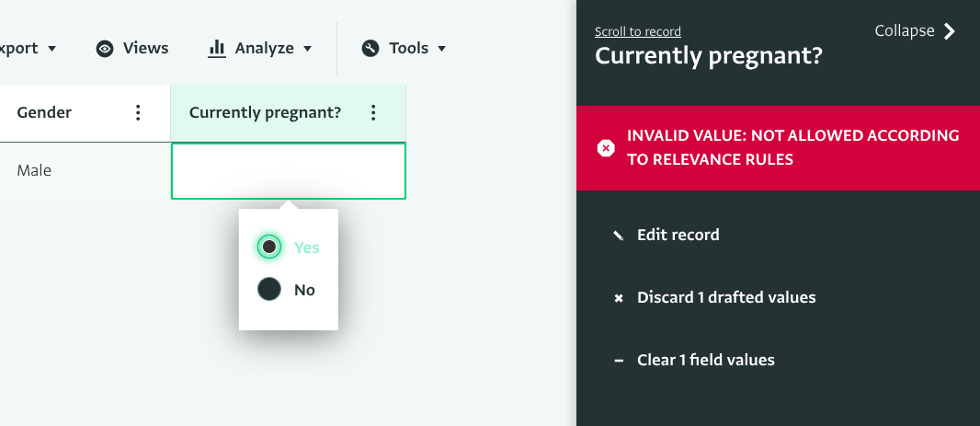Select the Yes radio option
Image resolution: width=980 pixels, height=426 pixels.
269,248
